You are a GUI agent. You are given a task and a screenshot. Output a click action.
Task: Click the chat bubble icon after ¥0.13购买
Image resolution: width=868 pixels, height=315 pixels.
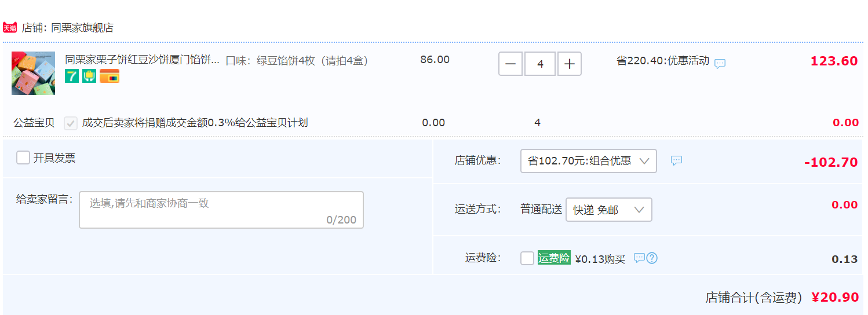tap(639, 258)
